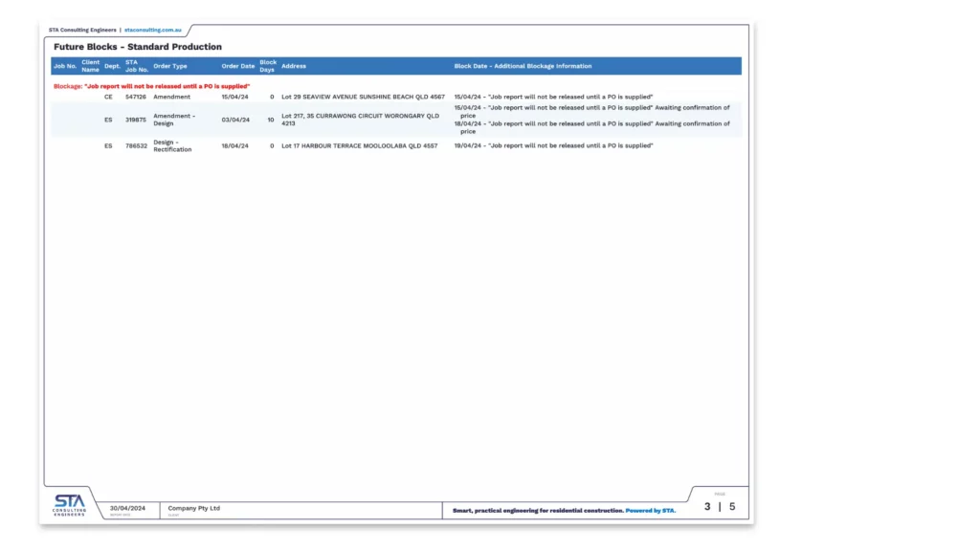Click the page number '3 | 5'
Image resolution: width=980 pixels, height=551 pixels.
(x=720, y=507)
